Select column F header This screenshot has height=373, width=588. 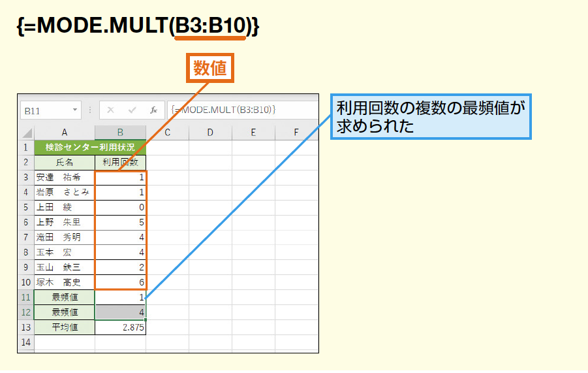tap(296, 133)
